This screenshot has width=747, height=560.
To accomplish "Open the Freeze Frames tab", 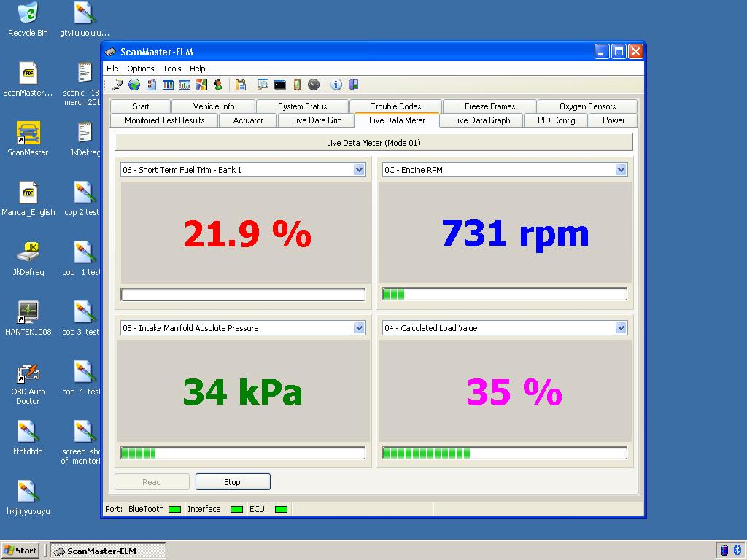I will click(x=489, y=106).
